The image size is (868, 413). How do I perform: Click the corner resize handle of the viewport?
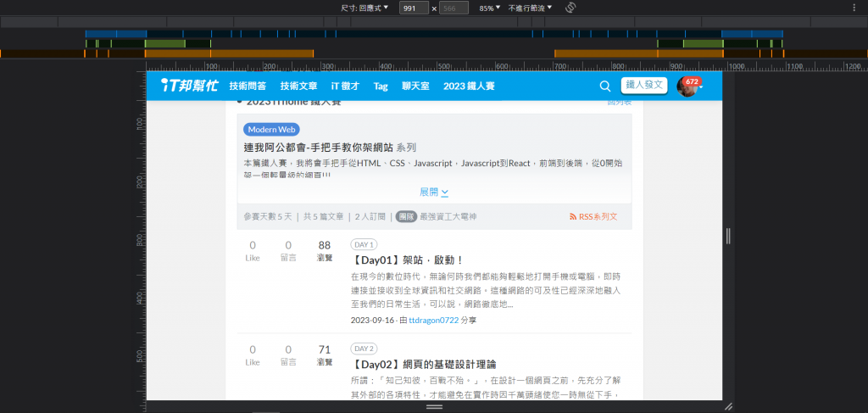point(728,406)
